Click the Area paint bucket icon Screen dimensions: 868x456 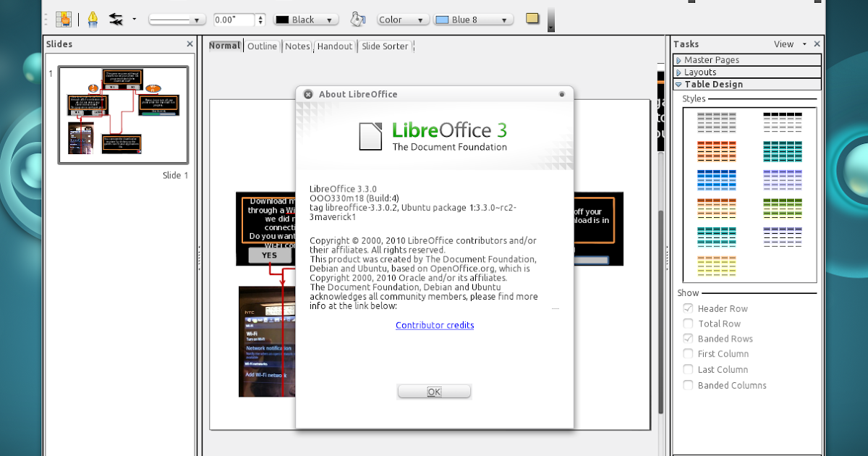point(357,20)
